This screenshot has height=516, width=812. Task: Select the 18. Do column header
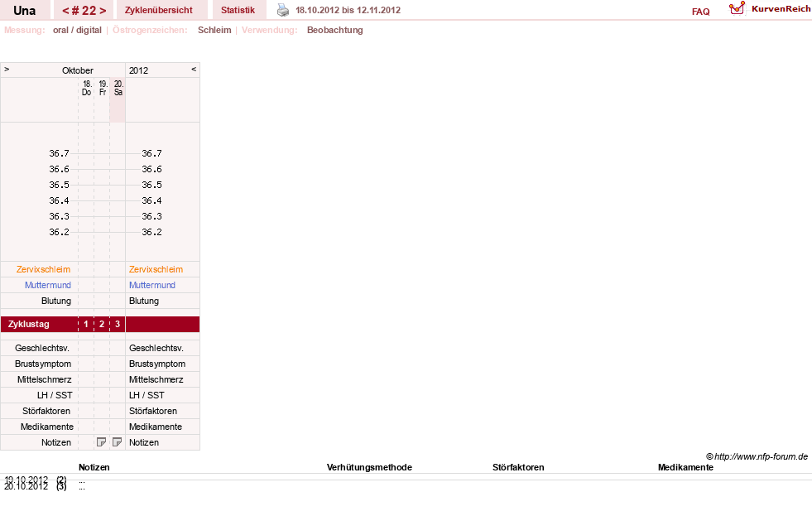86,88
